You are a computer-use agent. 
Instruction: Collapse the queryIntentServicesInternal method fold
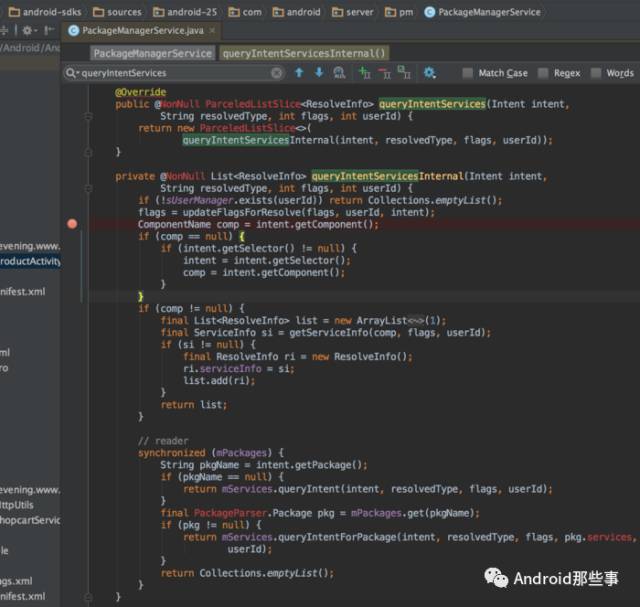pos(88,188)
